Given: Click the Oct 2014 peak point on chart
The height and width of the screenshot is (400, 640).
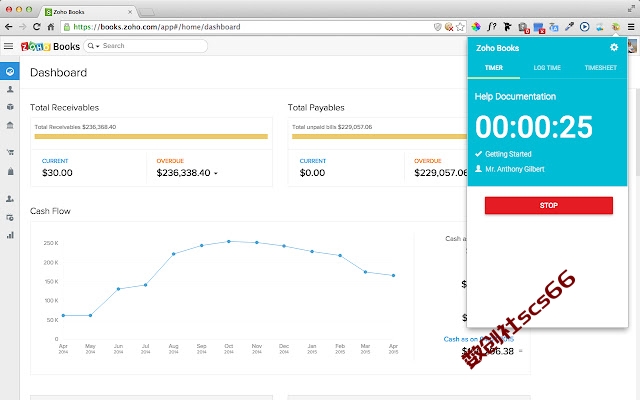Looking at the screenshot, I should coord(229,242).
